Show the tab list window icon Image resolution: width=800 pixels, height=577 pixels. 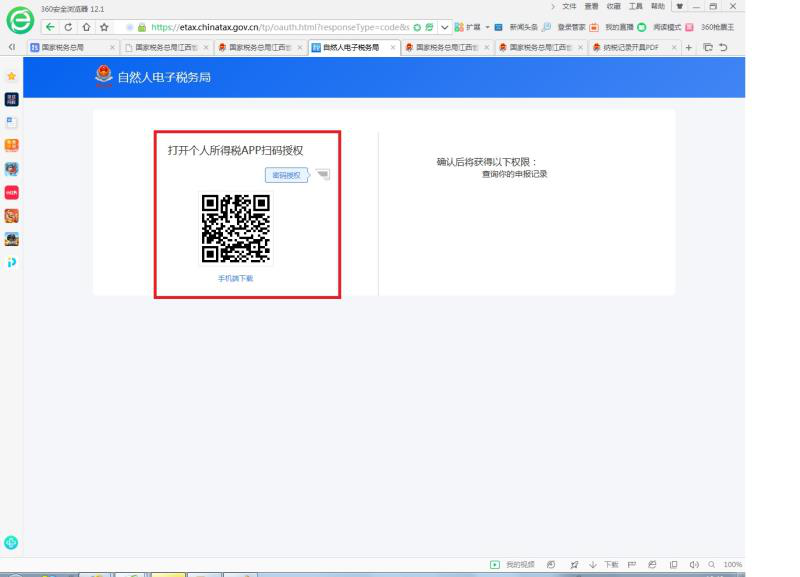click(x=708, y=47)
